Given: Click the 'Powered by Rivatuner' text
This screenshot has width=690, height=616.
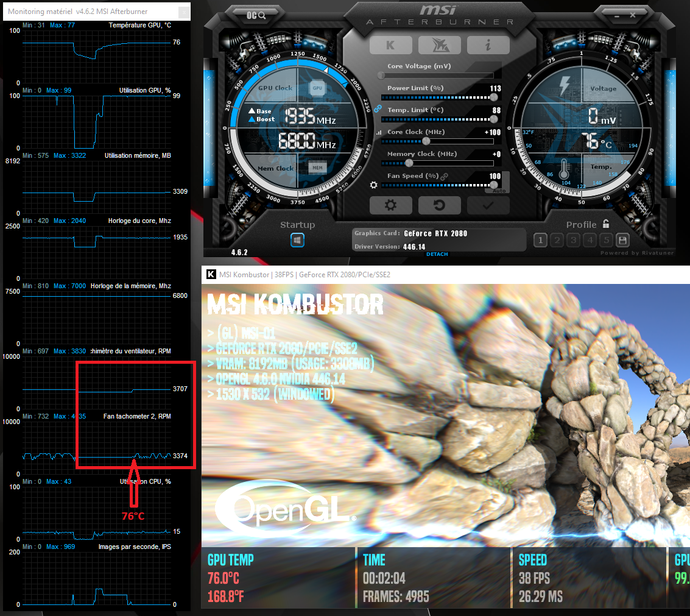Looking at the screenshot, I should [x=637, y=253].
